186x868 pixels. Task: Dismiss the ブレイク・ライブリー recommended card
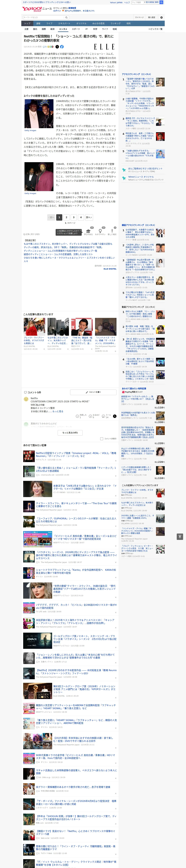44,349
